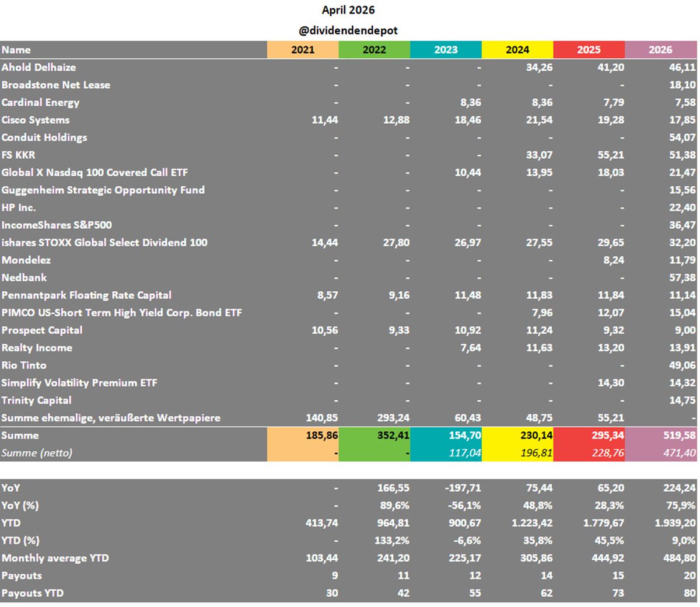Select the 'Mondelez' row name
Viewport: 700px width, 607px height.
pyautogui.click(x=26, y=260)
